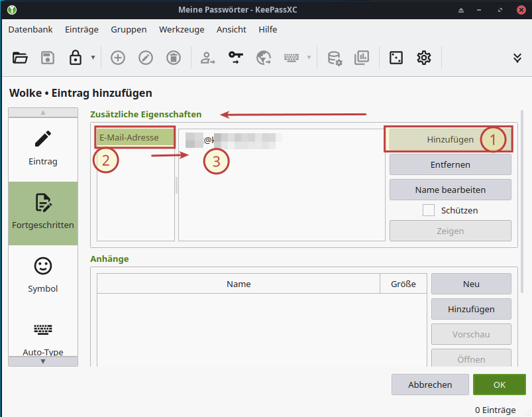The width and height of the screenshot is (532, 417).
Task: Switch to the Symbol section
Action: tap(43, 275)
